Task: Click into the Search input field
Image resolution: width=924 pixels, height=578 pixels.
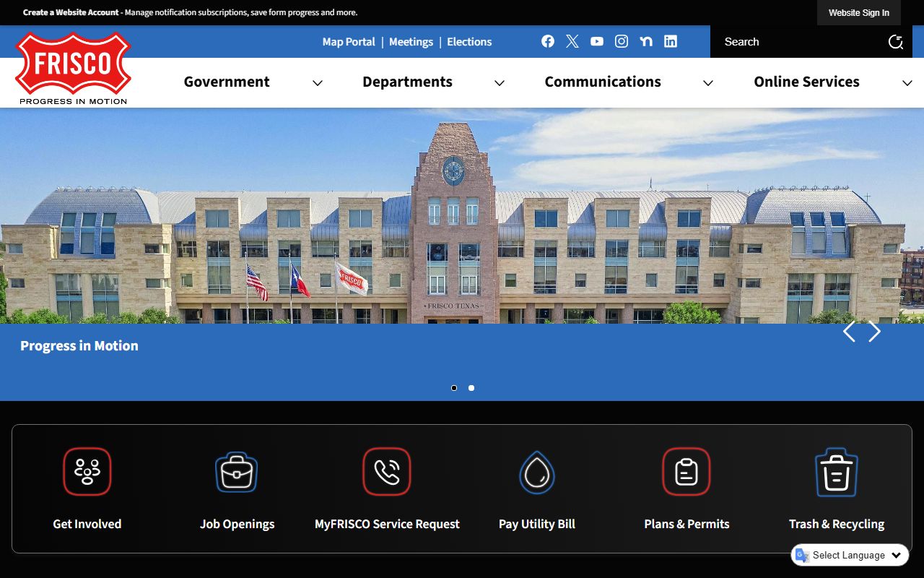Action: [794, 42]
